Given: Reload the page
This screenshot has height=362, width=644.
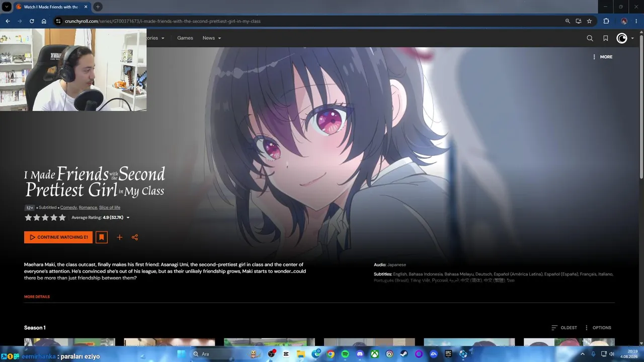Looking at the screenshot, I should tap(32, 21).
